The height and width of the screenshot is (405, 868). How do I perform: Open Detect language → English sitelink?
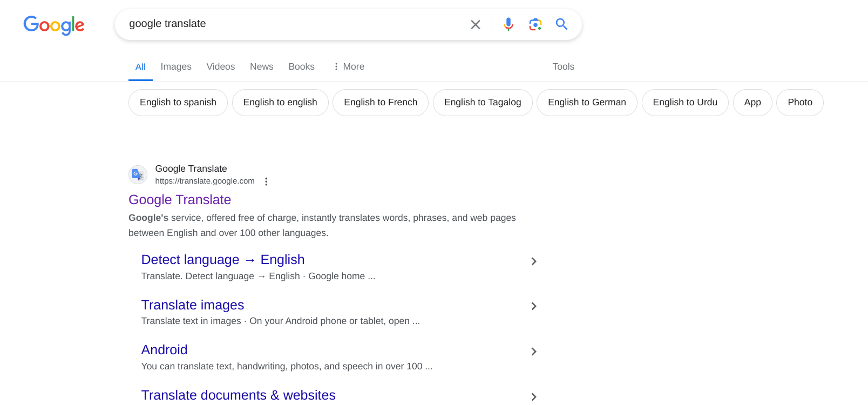click(x=223, y=260)
